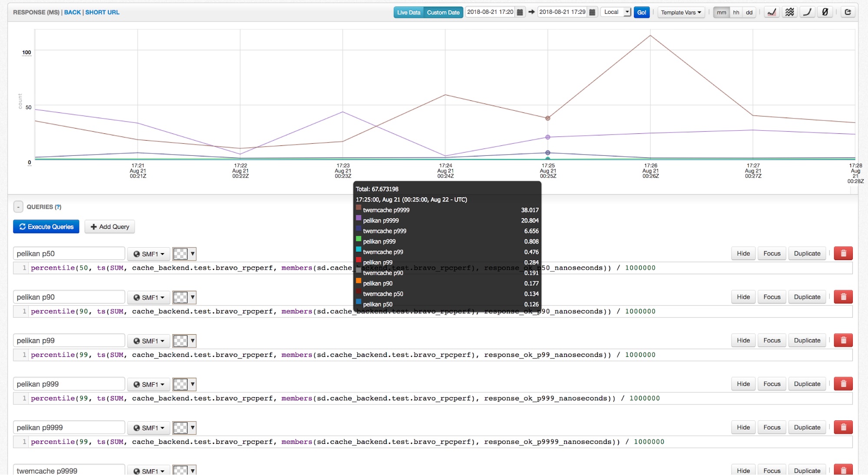The width and height of the screenshot is (868, 475).
Task: Toggle null value handling with the Ø icon
Action: (825, 12)
